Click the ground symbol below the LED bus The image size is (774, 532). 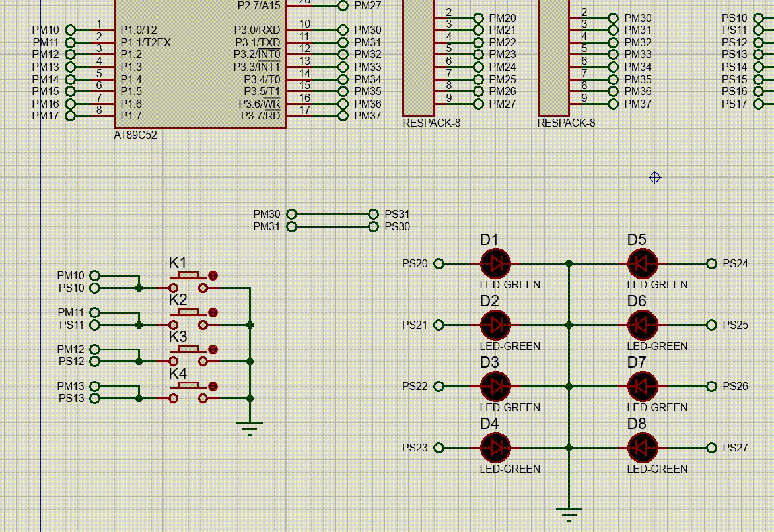(569, 514)
